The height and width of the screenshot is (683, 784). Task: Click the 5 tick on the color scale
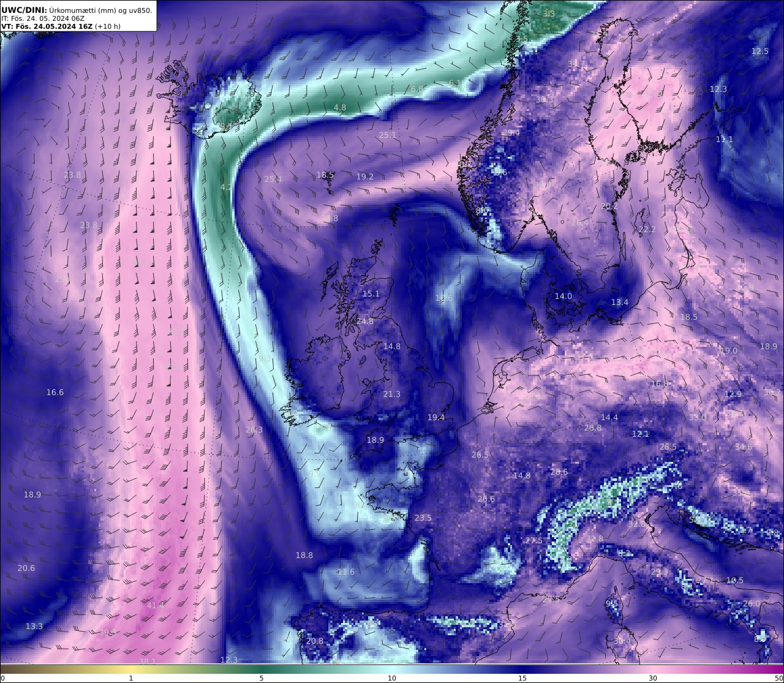point(262,678)
